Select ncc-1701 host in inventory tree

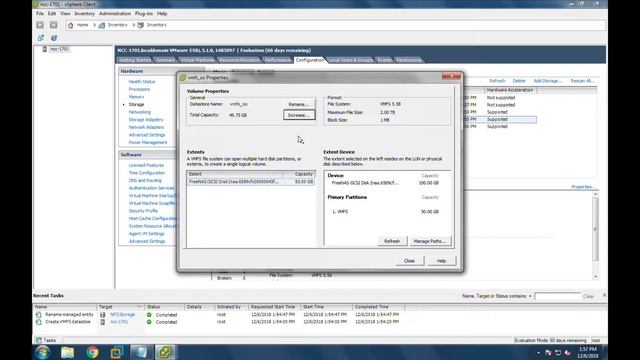coord(60,49)
